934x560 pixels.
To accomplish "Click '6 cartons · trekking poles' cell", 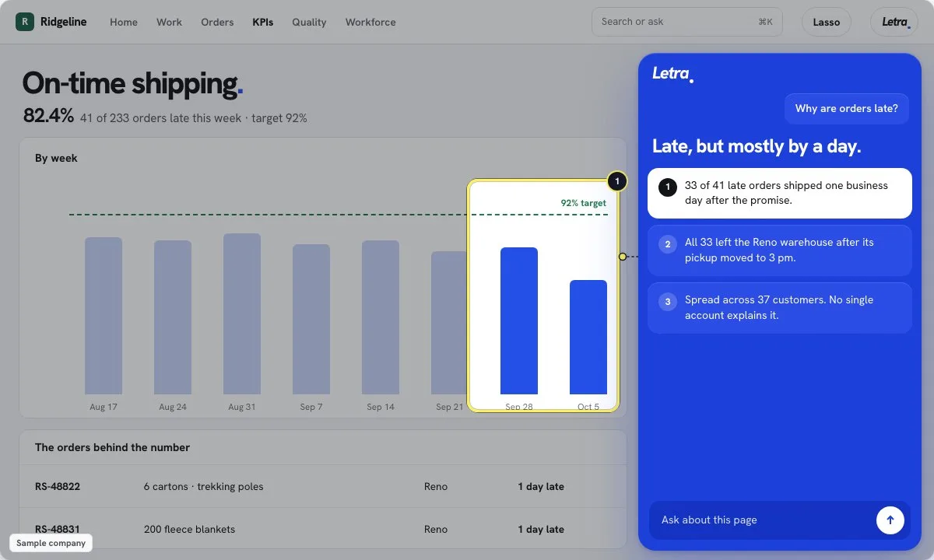I will point(204,487).
